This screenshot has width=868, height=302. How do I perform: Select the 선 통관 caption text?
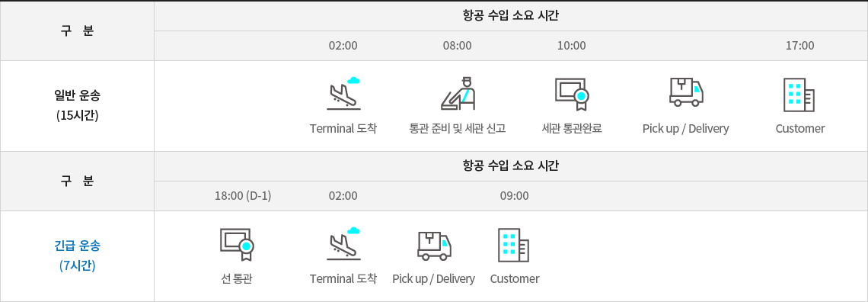click(x=236, y=278)
